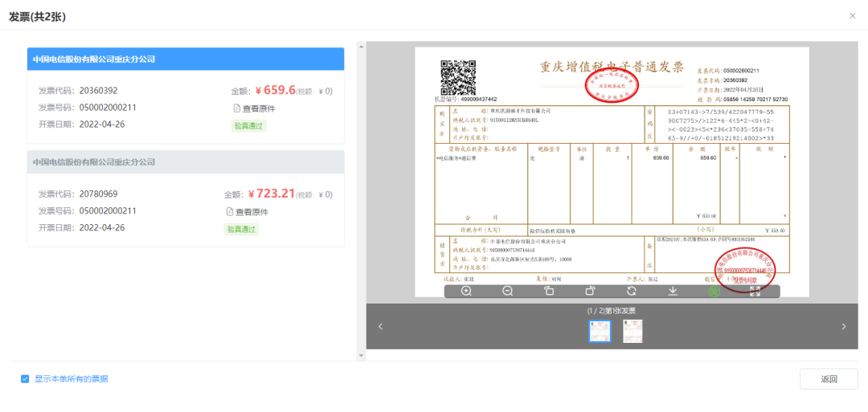Rotate the invoice clockwise

click(590, 292)
